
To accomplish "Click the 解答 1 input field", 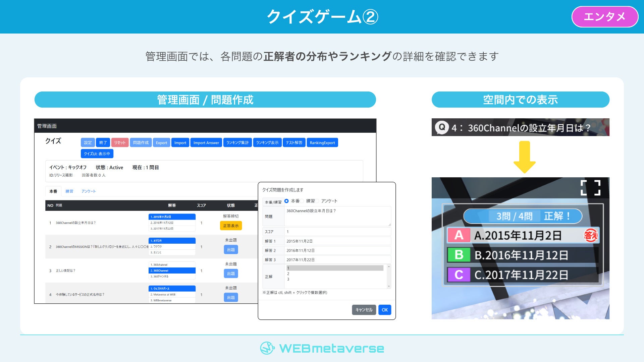I will tap(337, 241).
